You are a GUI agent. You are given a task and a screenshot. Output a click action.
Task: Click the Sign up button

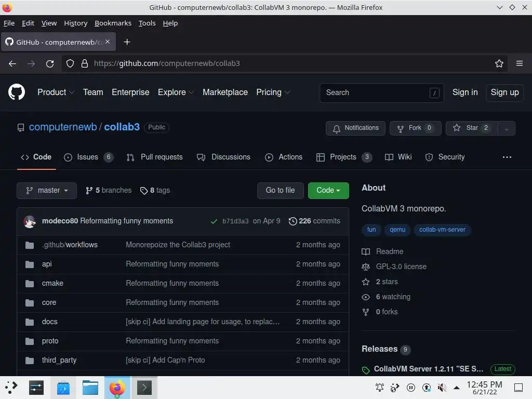(504, 92)
